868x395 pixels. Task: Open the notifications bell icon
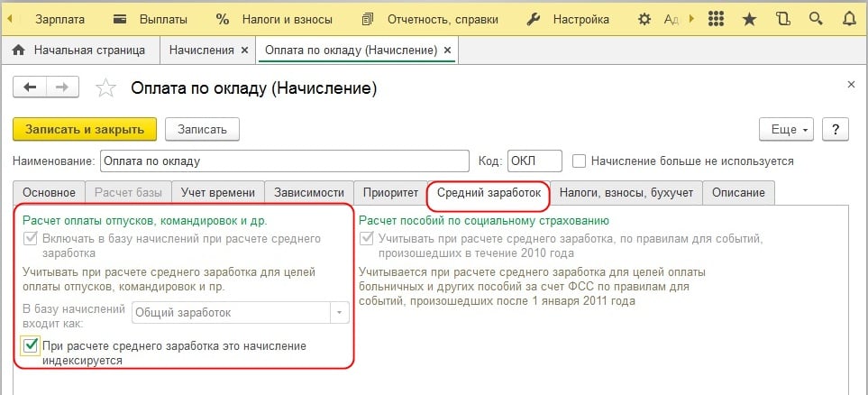[x=847, y=19]
